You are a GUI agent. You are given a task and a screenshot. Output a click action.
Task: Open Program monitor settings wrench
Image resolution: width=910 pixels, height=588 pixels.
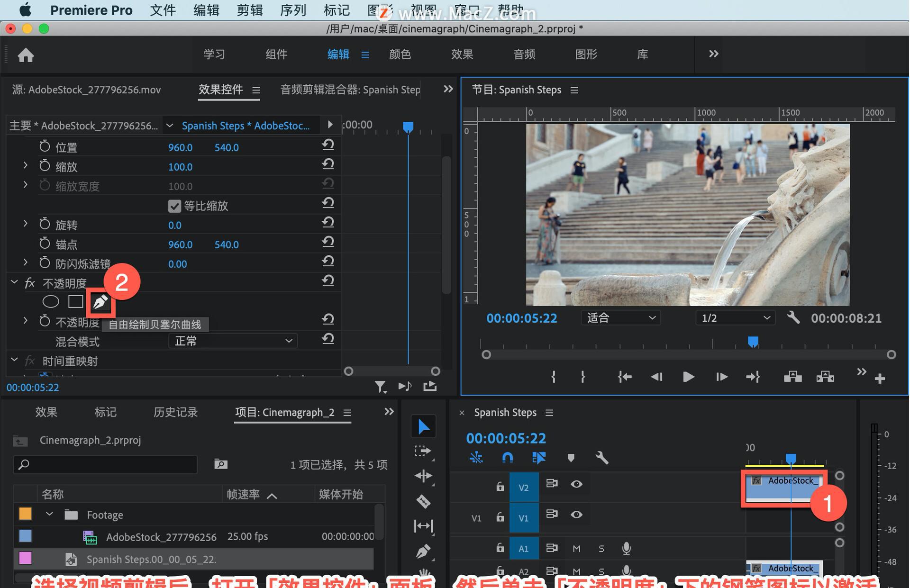[793, 317]
